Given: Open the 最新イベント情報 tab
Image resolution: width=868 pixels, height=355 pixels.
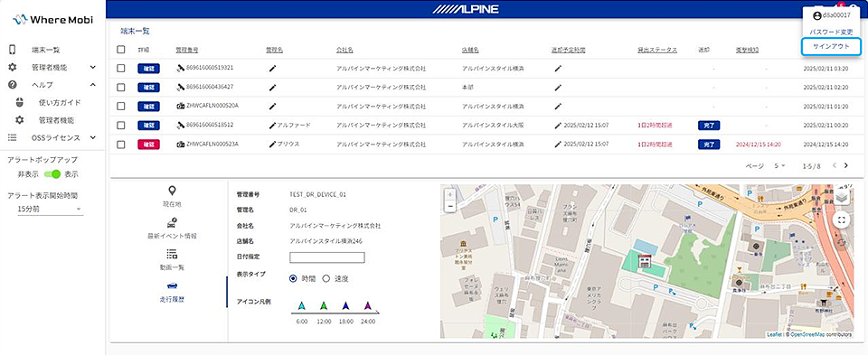Looking at the screenshot, I should (172, 229).
